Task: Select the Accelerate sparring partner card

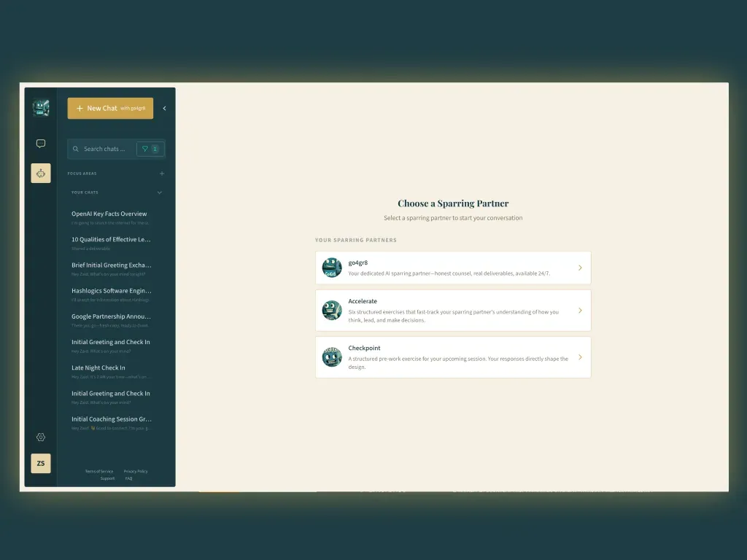Action: 453,311
